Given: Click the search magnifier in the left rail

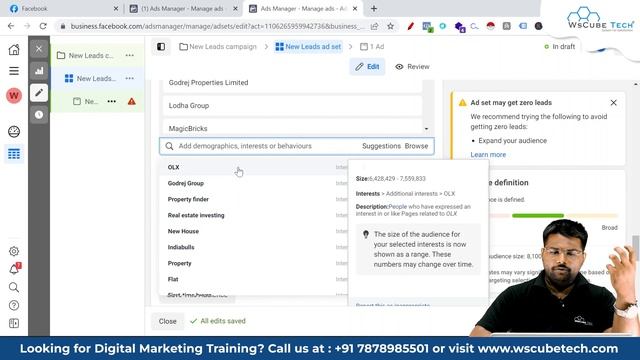Looking at the screenshot, I should (14, 287).
